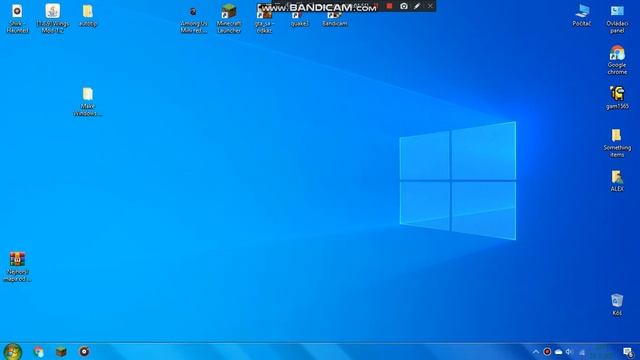Launch Google Chrome desktop shortcut
This screenshot has height=360, width=640.
(617, 60)
